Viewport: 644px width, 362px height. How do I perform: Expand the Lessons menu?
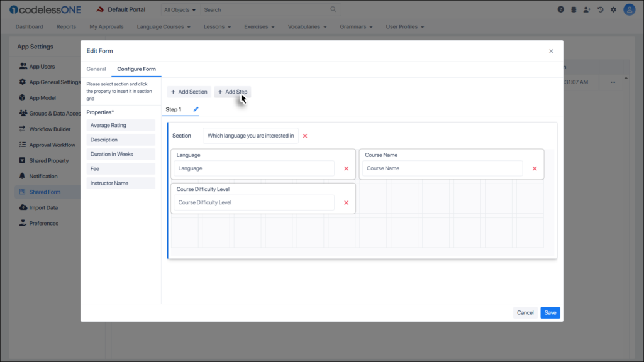point(217,26)
